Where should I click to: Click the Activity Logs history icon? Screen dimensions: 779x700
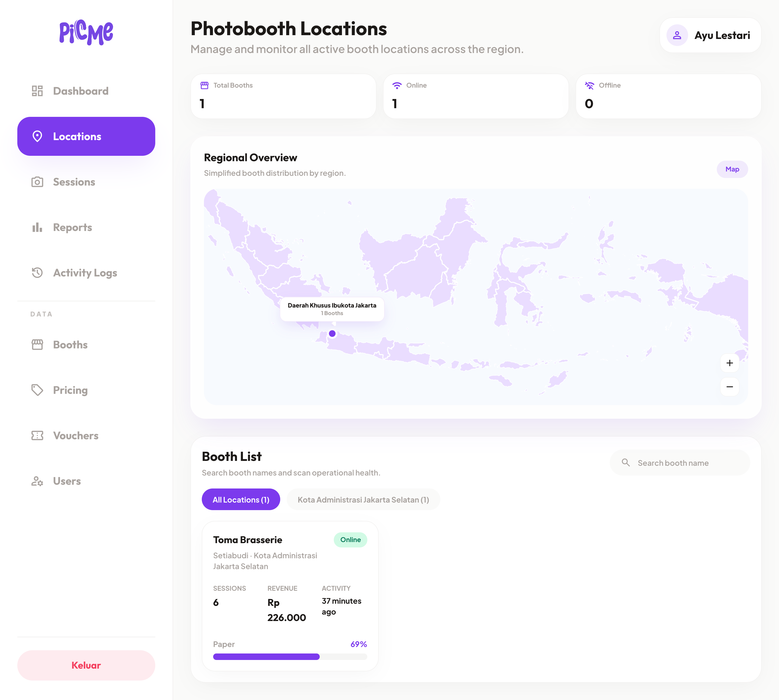[37, 273]
